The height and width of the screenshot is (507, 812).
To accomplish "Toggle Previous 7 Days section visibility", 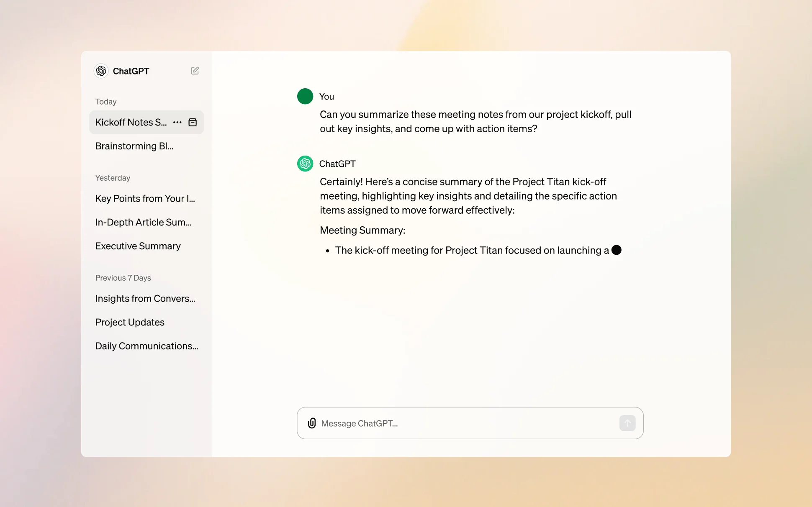I will [x=123, y=277].
